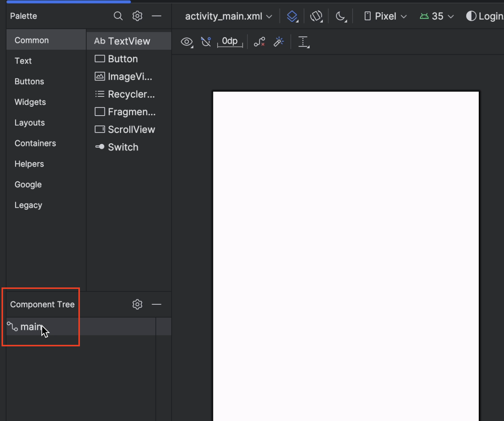Image resolution: width=504 pixels, height=421 pixels.
Task: Open guidelines tool icon
Action: point(304,42)
